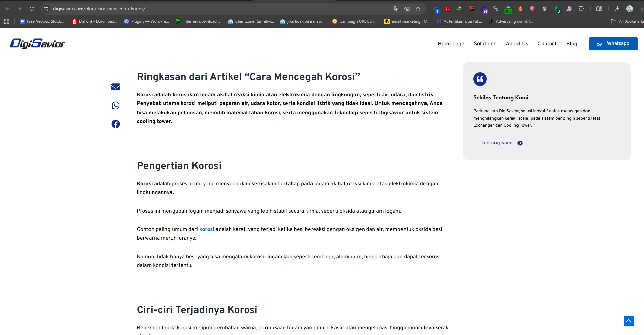Click the Facebook share icon
Screen dimensions: 644x335
pyautogui.click(x=115, y=124)
